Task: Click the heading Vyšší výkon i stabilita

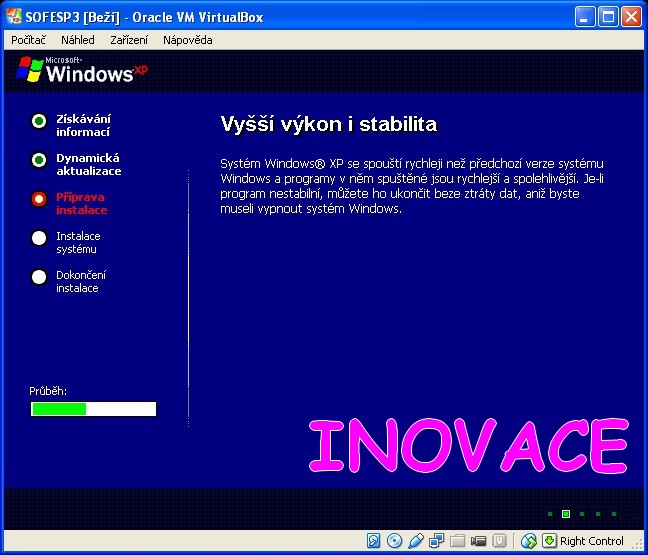Action: pyautogui.click(x=329, y=124)
